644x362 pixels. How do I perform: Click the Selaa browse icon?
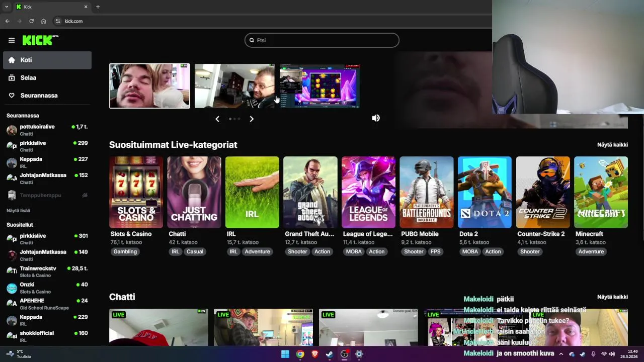(x=12, y=78)
